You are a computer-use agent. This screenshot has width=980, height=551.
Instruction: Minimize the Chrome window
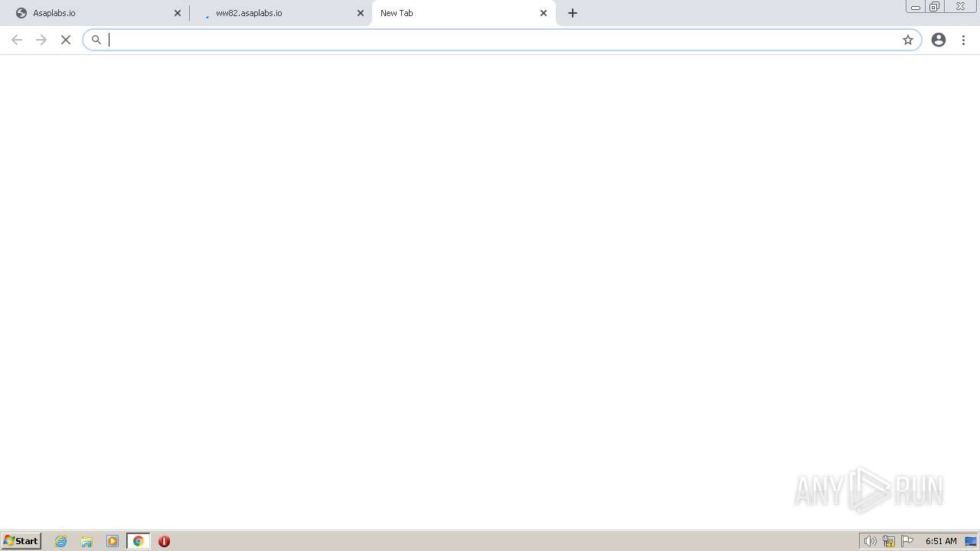916,7
